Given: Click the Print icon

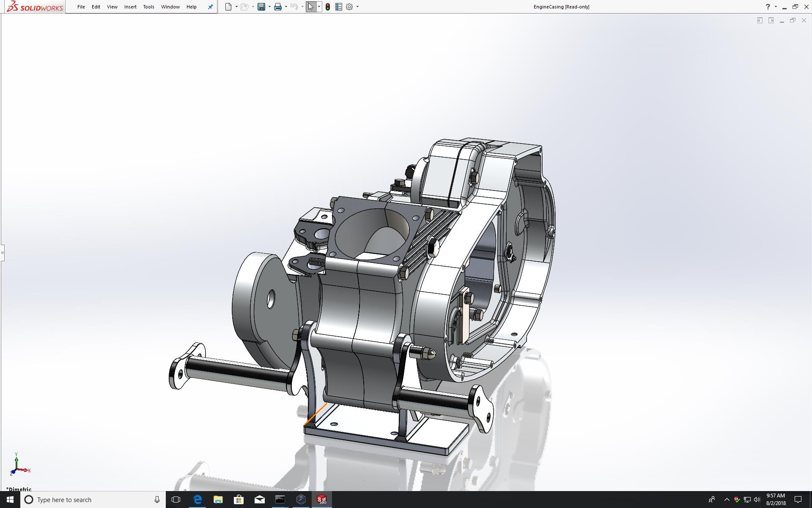Looking at the screenshot, I should click(x=278, y=7).
